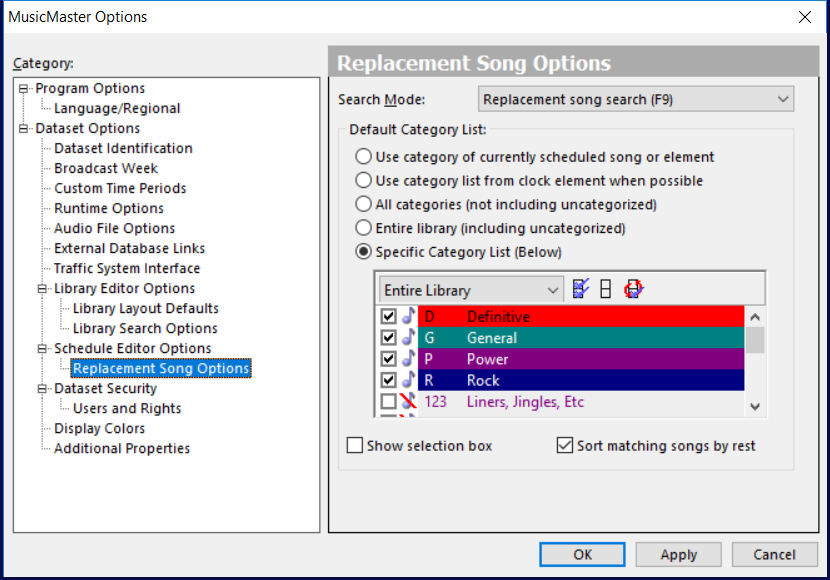Screen dimensions: 830x580
Task: Click the OK button
Action: (x=582, y=554)
